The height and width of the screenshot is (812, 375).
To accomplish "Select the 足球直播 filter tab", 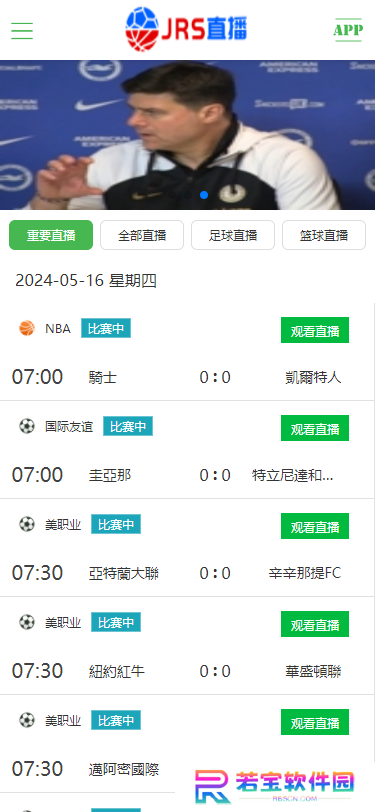I will coord(233,235).
